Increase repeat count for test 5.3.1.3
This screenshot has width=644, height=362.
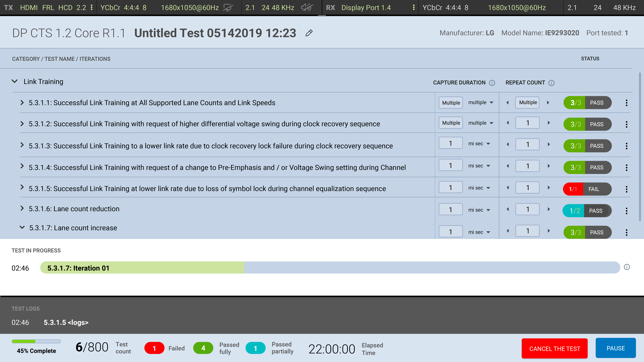pos(549,144)
